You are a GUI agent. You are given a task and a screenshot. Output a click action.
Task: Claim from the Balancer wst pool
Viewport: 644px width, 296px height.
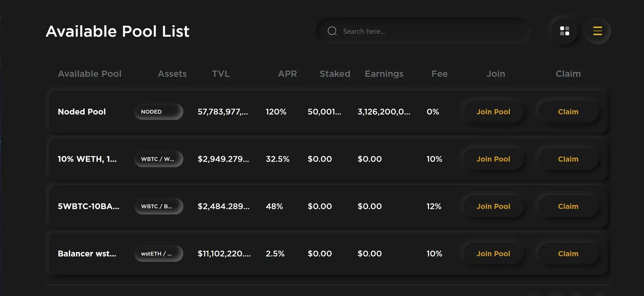click(568, 254)
